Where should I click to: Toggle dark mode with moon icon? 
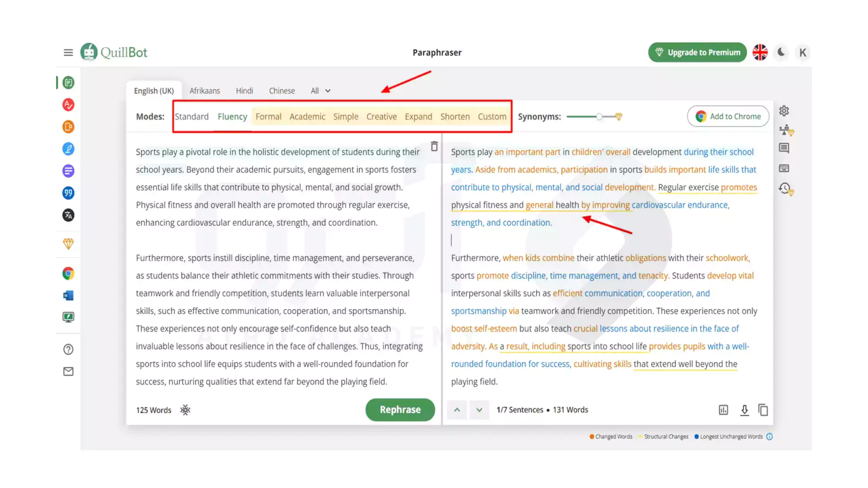[781, 52]
